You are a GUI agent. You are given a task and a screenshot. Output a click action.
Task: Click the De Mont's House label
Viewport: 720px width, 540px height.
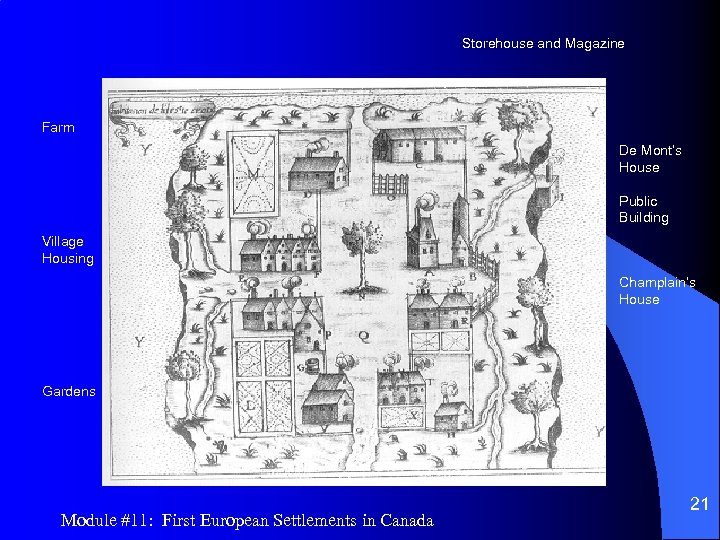pyautogui.click(x=650, y=159)
